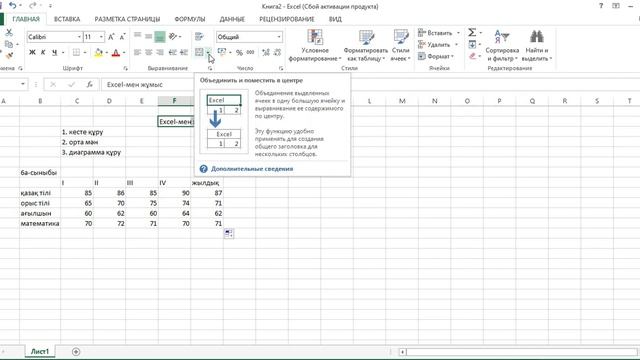Screen dimensions: 640x360
Task: Click the red Font Color A icon
Action: 116,52
